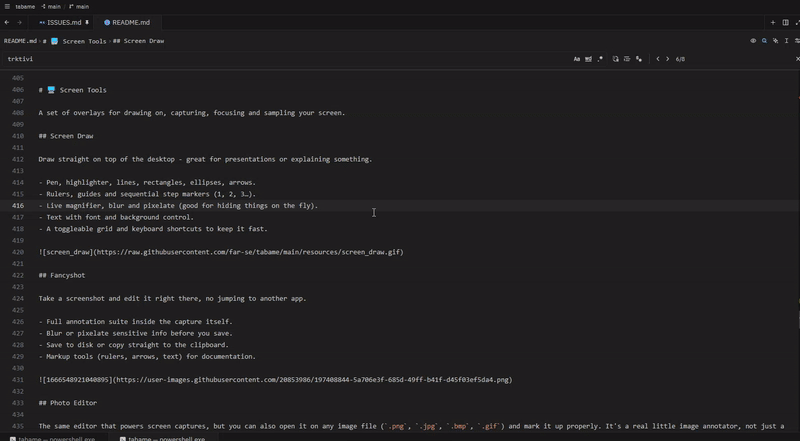The image size is (800, 441).
Task: Open markdown preview eye icon
Action: [753, 41]
